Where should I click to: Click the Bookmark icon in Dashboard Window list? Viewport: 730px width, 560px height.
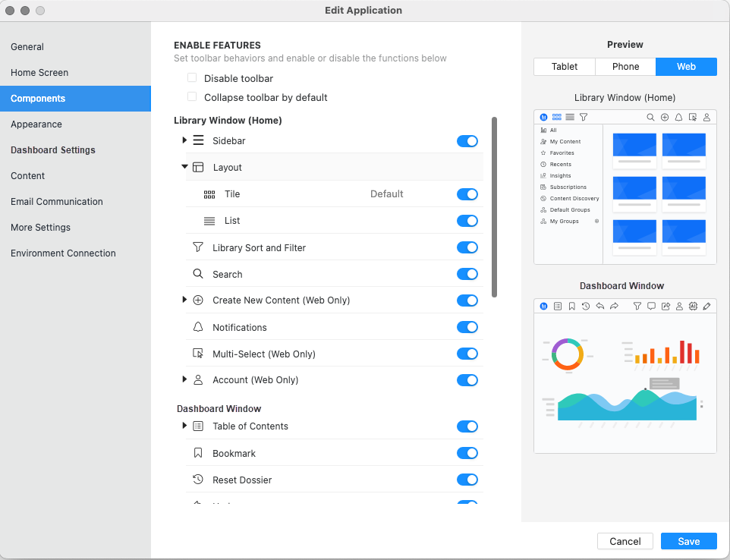(198, 453)
